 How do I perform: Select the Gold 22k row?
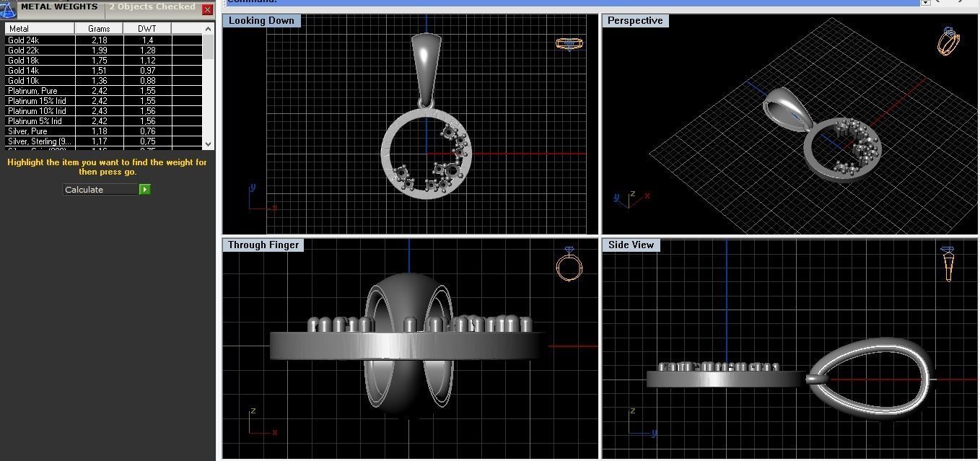[x=104, y=51]
